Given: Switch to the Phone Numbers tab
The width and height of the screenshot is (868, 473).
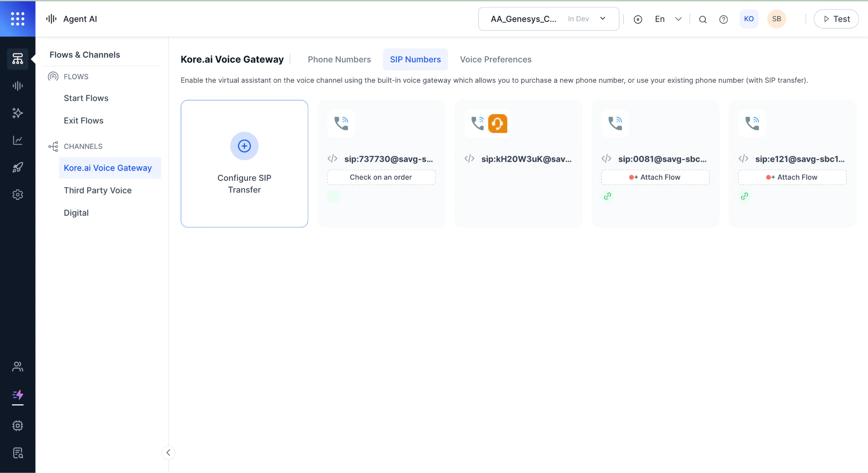Looking at the screenshot, I should (x=339, y=59).
